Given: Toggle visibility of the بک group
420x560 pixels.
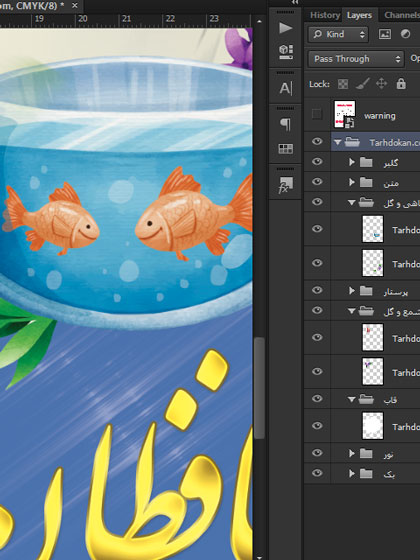Looking at the screenshot, I should [x=317, y=473].
